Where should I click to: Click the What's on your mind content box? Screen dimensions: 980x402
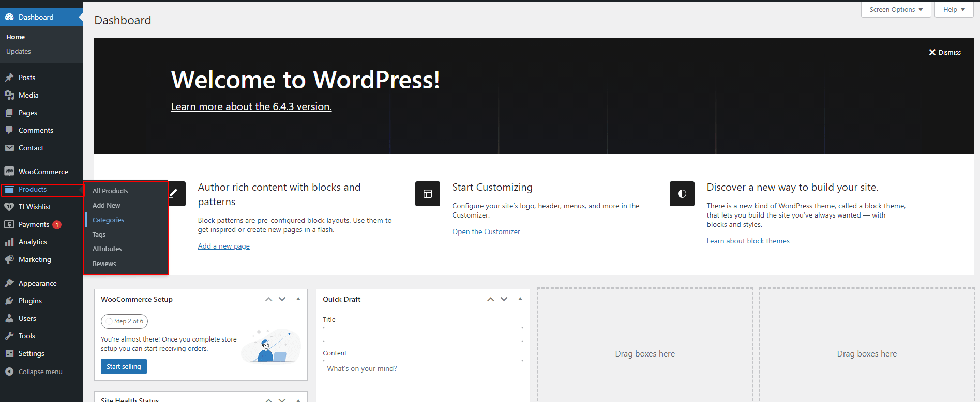[423, 381]
